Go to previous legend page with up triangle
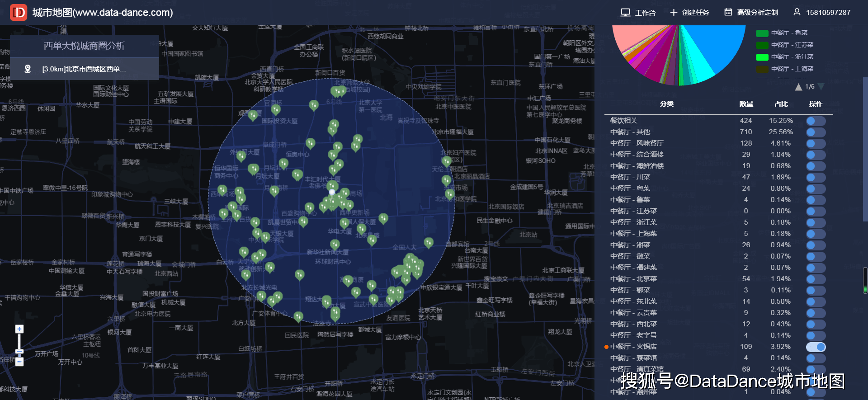868x400 pixels. (798, 87)
